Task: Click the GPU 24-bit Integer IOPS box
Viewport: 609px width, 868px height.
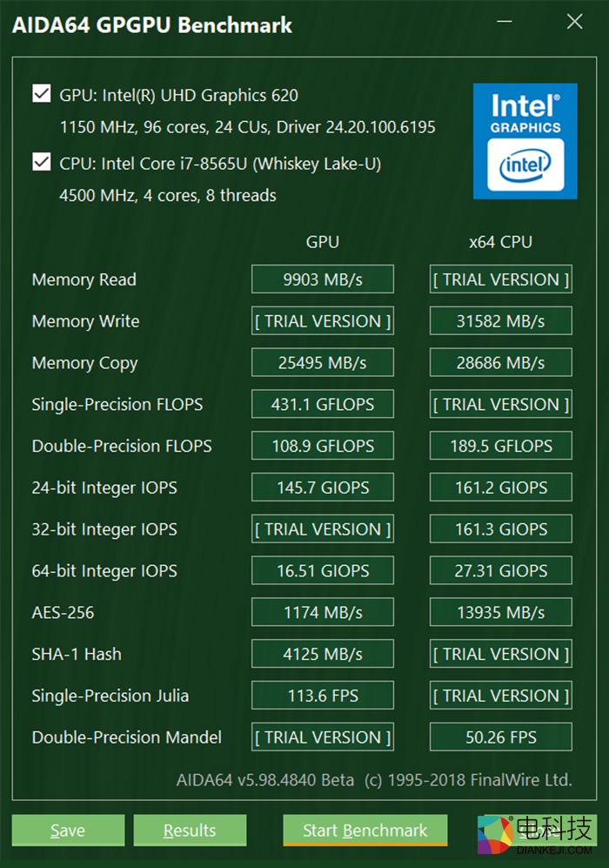Action: point(323,488)
